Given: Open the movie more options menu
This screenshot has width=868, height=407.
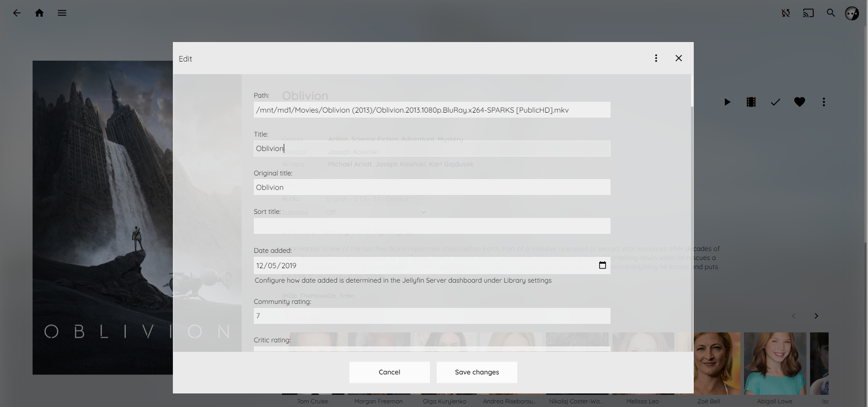Looking at the screenshot, I should click(x=824, y=102).
